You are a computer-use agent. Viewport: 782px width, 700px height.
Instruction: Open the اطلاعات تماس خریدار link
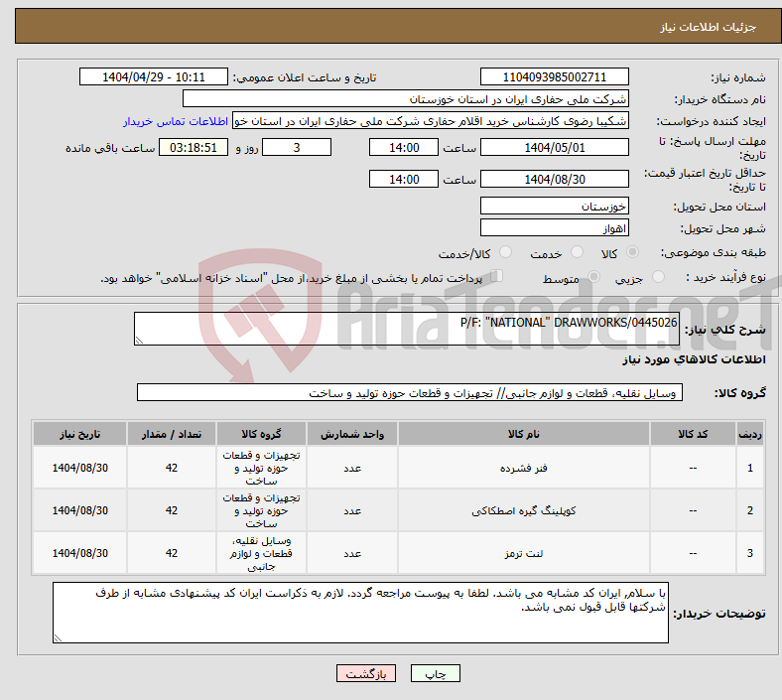click(176, 121)
